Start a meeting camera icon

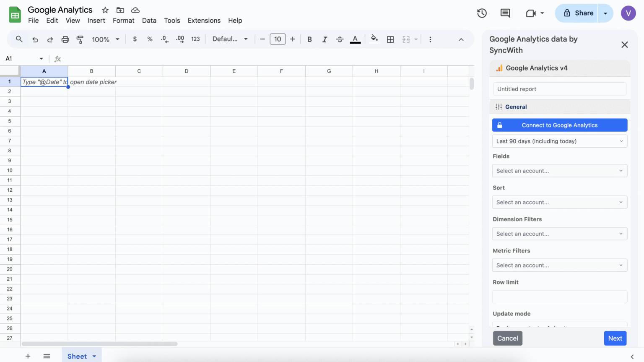pyautogui.click(x=531, y=13)
